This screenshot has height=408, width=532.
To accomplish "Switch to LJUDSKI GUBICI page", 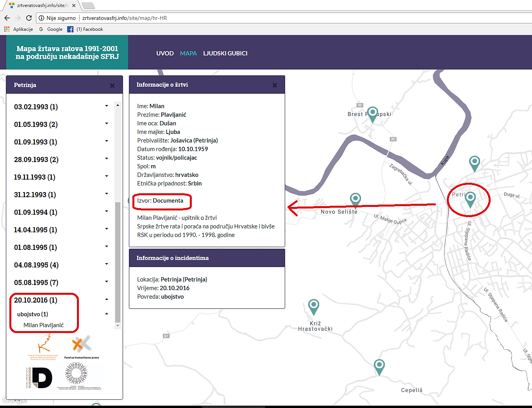I will point(225,53).
